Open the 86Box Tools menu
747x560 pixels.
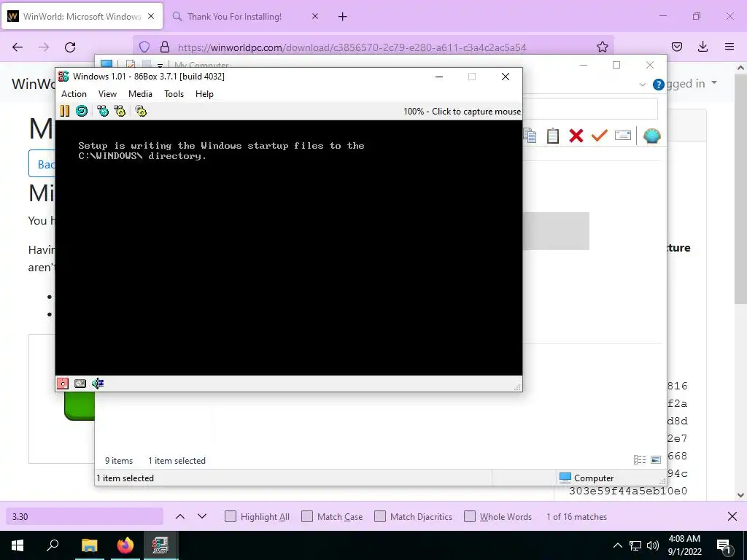point(174,94)
